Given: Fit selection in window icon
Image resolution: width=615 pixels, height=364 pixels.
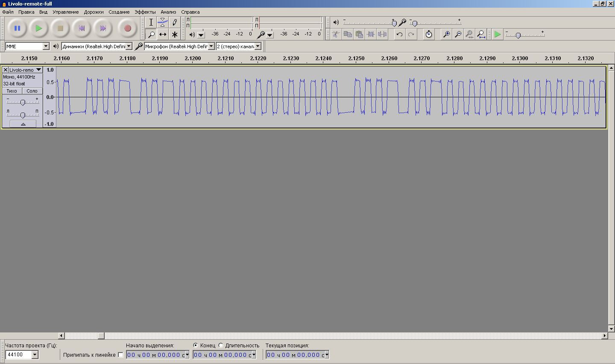Looking at the screenshot, I should coord(469,34).
